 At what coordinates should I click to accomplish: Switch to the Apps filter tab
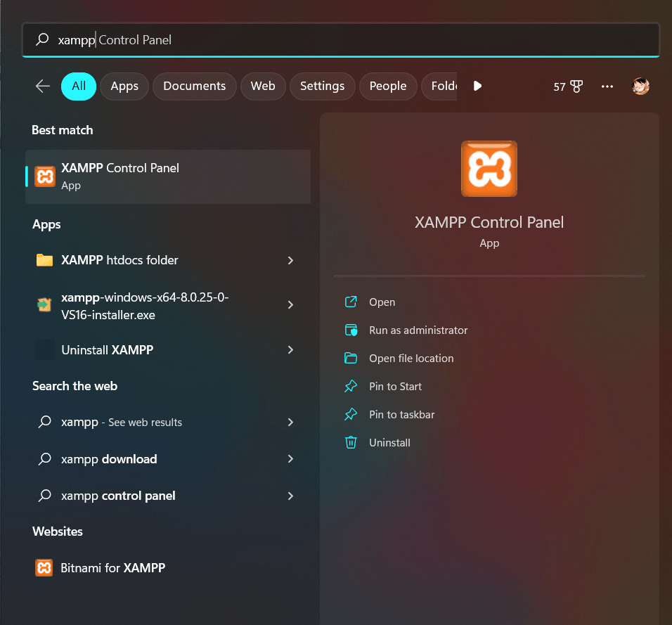pyautogui.click(x=124, y=86)
